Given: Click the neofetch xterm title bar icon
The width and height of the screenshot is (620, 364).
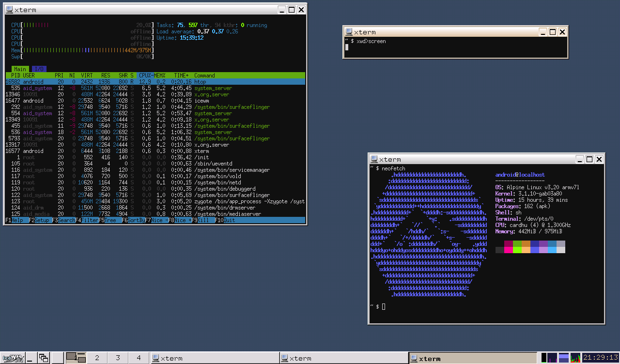Looking at the screenshot, I should tap(373, 159).
